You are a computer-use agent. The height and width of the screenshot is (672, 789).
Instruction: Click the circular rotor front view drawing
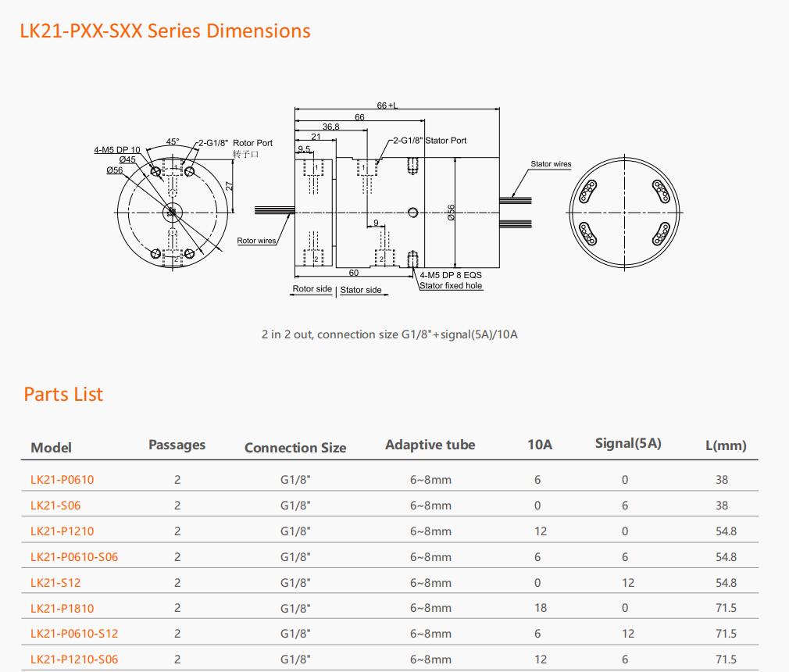pos(172,213)
